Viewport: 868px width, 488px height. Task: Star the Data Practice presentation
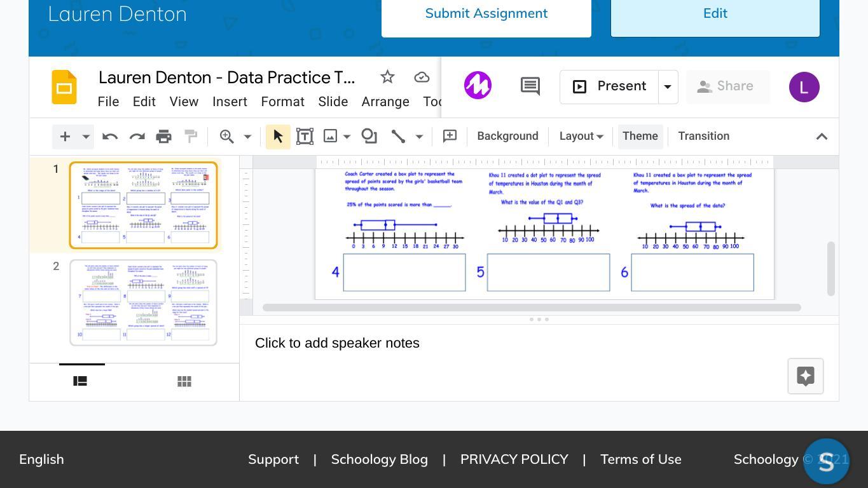[387, 78]
